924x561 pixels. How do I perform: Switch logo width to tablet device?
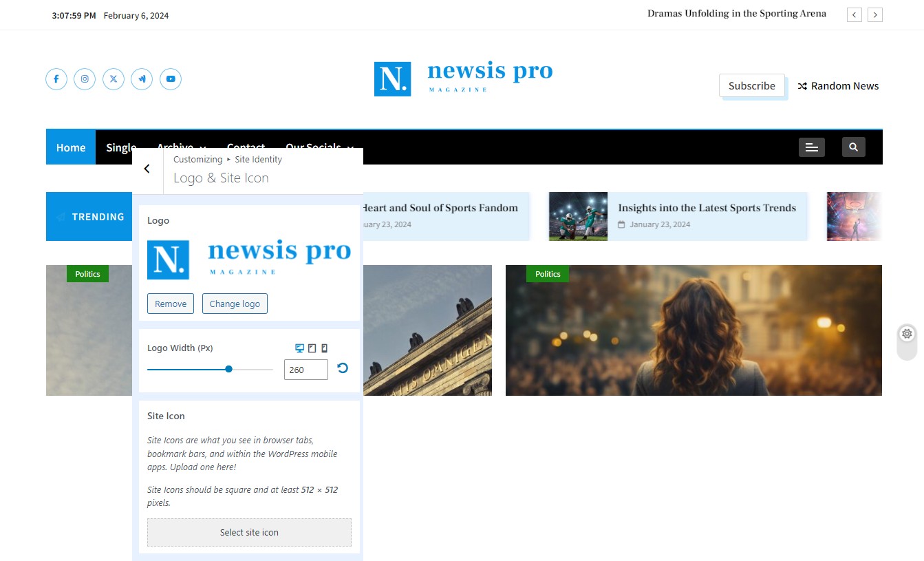tap(312, 348)
